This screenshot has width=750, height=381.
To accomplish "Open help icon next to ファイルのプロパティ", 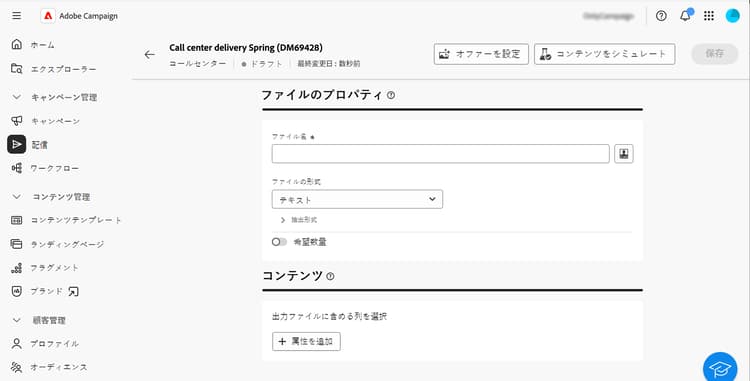I will [x=391, y=95].
